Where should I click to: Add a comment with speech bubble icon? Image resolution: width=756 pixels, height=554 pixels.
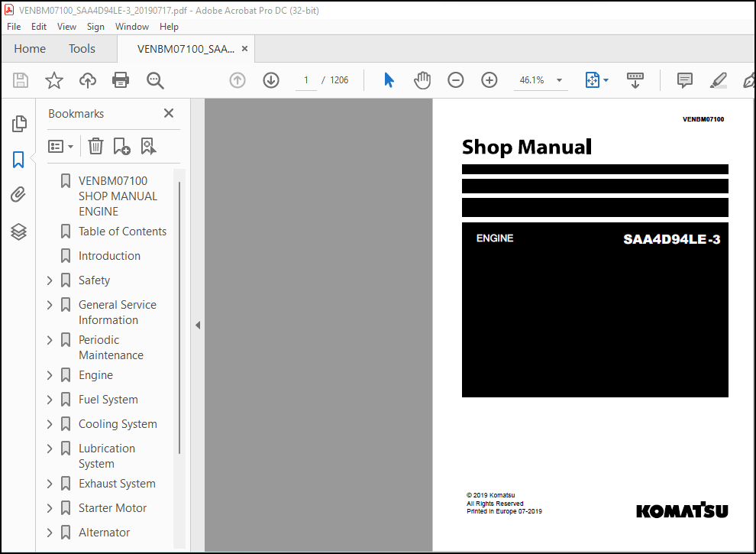685,80
